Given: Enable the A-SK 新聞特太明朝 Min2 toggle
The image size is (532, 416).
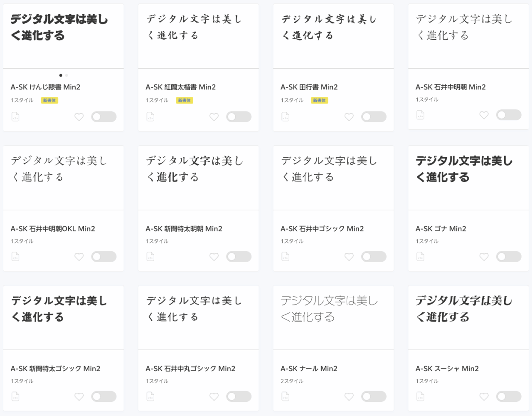Looking at the screenshot, I should tap(239, 257).
